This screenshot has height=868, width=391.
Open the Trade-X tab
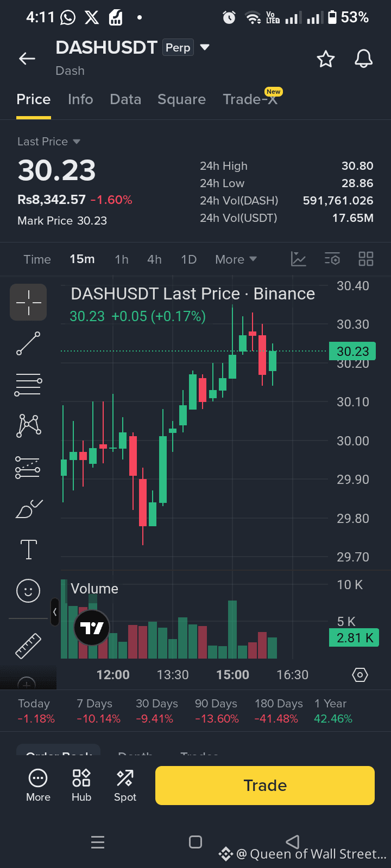pos(250,99)
